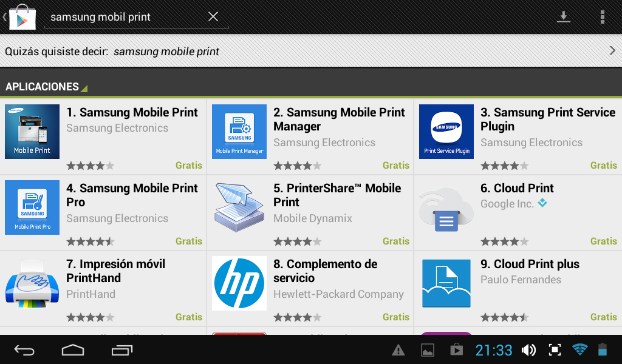
Task: Tap the 21:33 clock
Action: coord(494,350)
